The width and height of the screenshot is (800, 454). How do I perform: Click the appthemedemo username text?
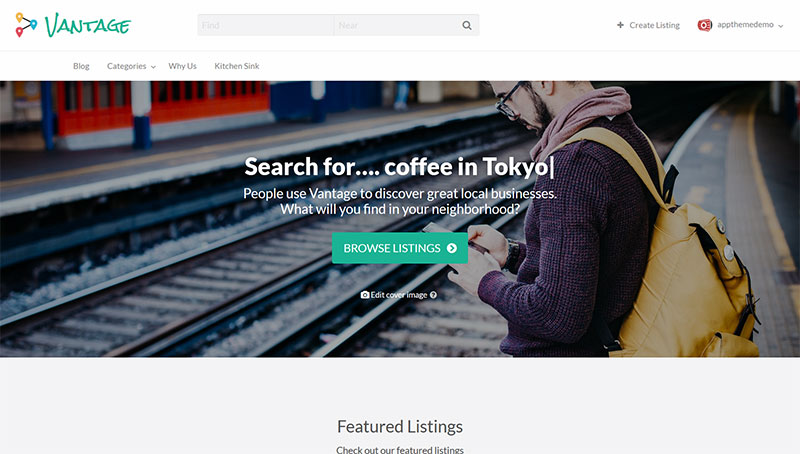click(x=745, y=24)
